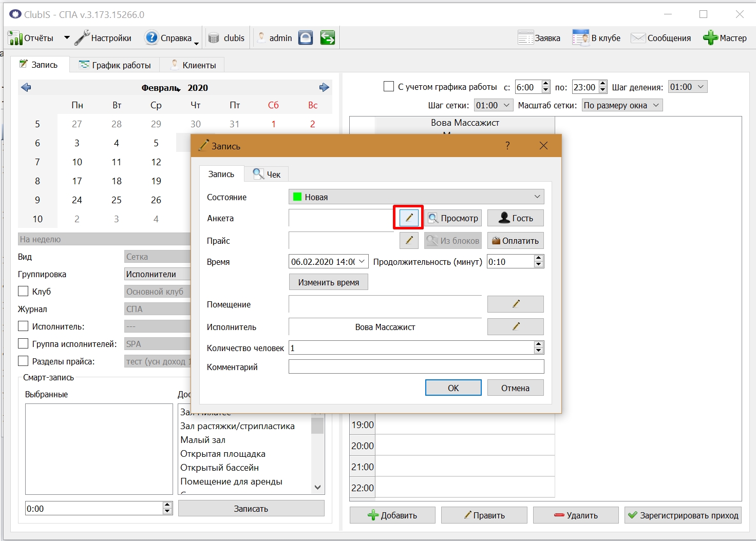Click the pencil edit icon for Анкета
The height and width of the screenshot is (541, 756).
pyautogui.click(x=409, y=218)
